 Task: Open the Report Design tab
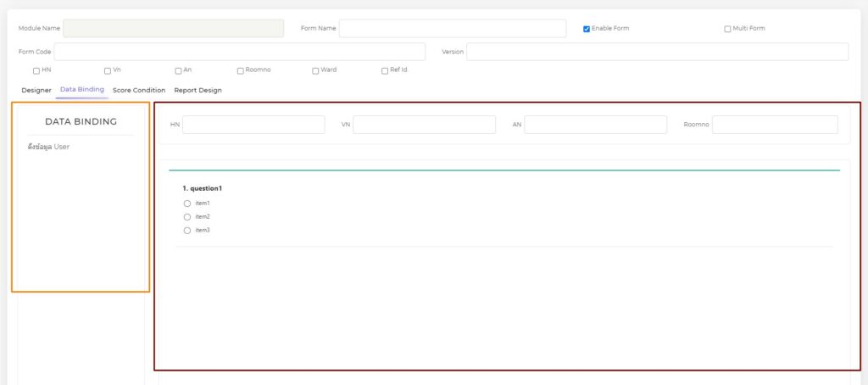[x=198, y=90]
